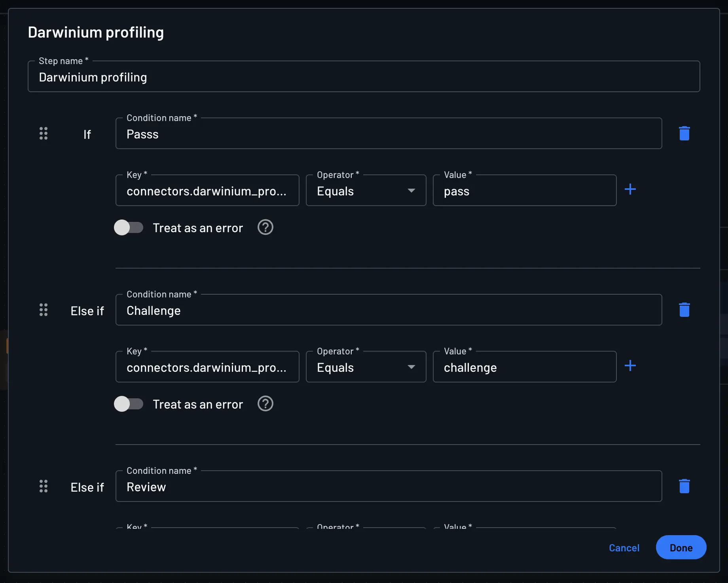Click the Value field containing challenge
This screenshot has width=728, height=583.
(x=524, y=367)
